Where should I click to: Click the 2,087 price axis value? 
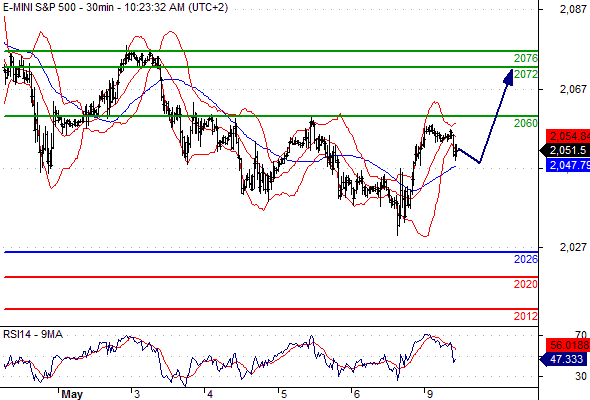click(x=573, y=9)
